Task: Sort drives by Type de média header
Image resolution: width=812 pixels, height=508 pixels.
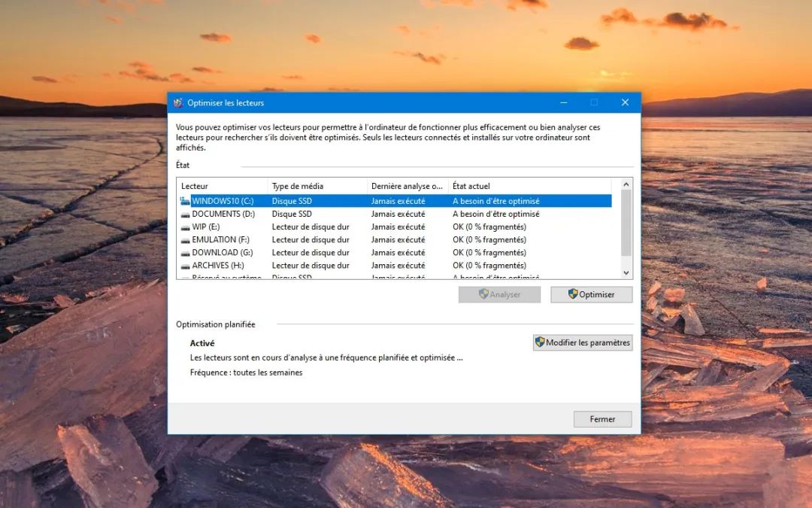Action: 317,186
